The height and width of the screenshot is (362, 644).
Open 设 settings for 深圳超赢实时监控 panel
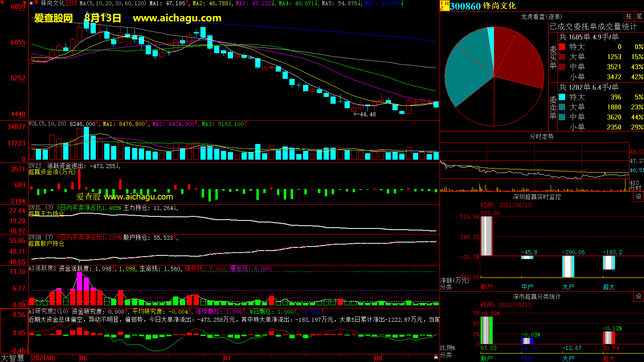coord(639,197)
